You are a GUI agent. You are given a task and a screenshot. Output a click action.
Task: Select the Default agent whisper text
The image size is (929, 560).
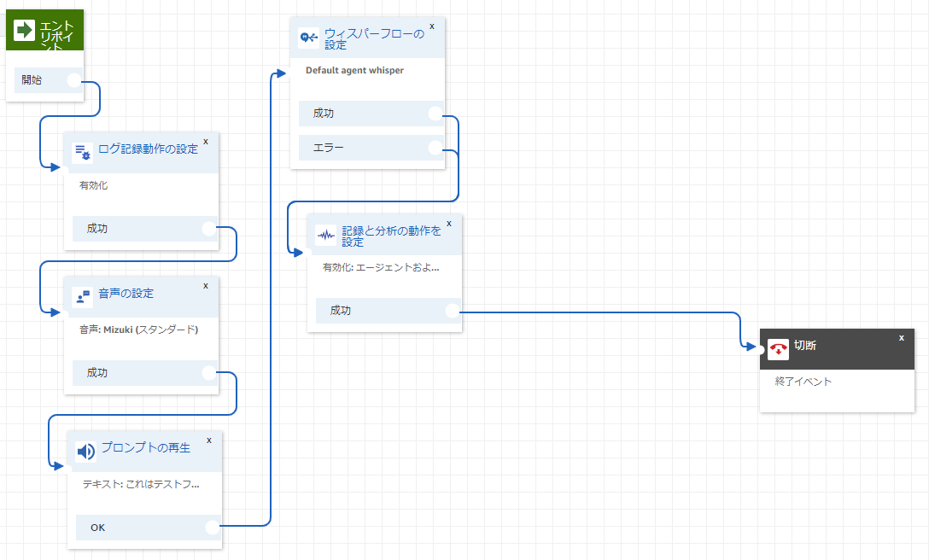coord(355,70)
